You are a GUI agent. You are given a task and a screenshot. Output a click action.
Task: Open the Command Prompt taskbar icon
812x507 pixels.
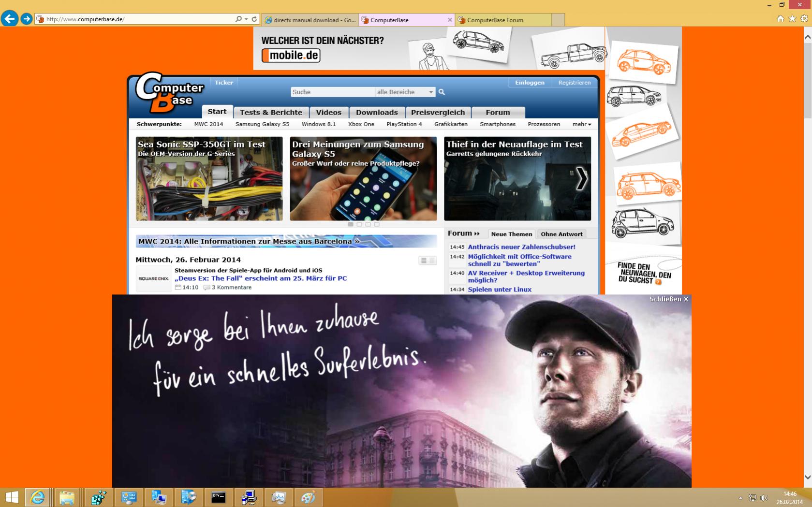pos(219,497)
